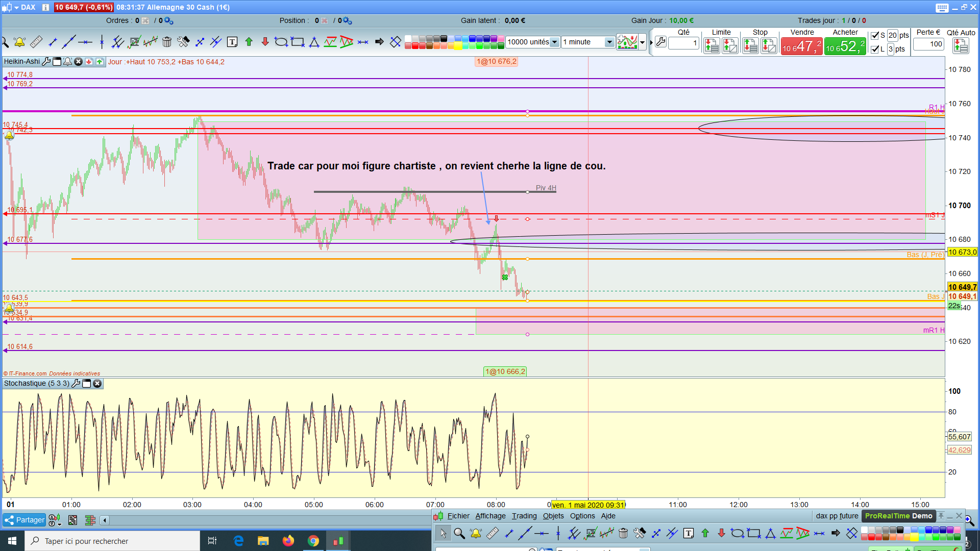Close the Stochastique indicator panel
980x551 pixels.
97,384
